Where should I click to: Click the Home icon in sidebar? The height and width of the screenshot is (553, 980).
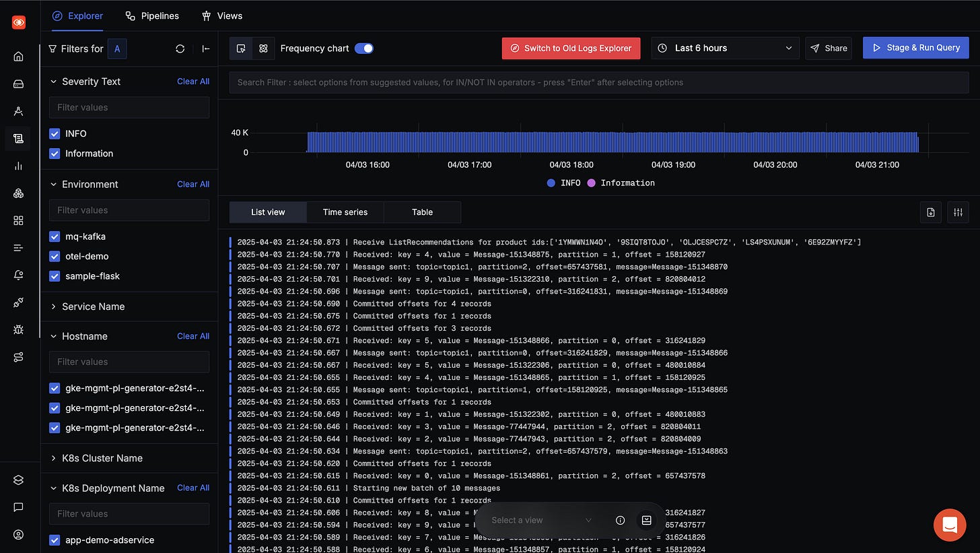coord(18,57)
